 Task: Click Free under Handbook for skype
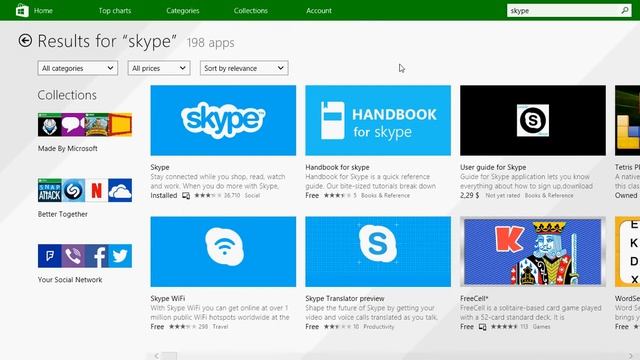click(x=312, y=196)
